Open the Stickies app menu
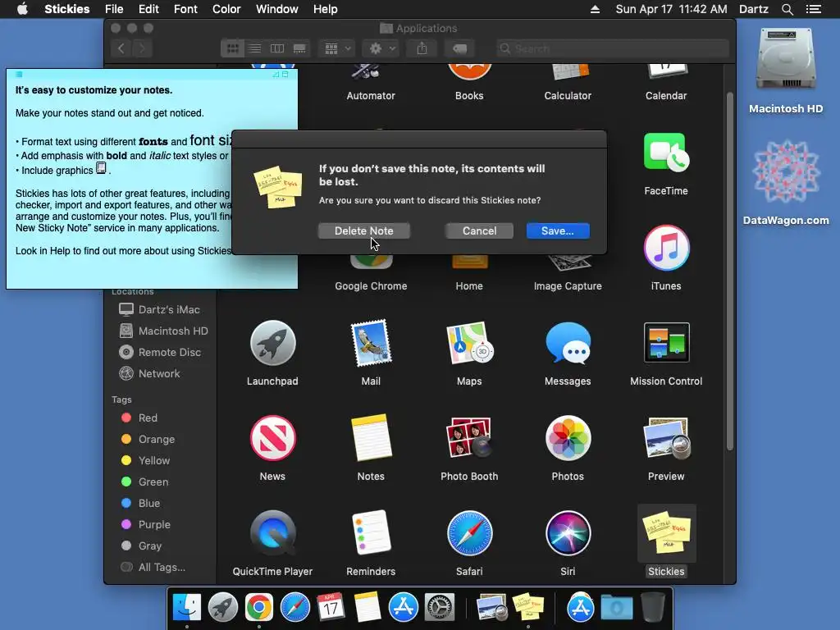This screenshot has height=630, width=840. tap(67, 9)
